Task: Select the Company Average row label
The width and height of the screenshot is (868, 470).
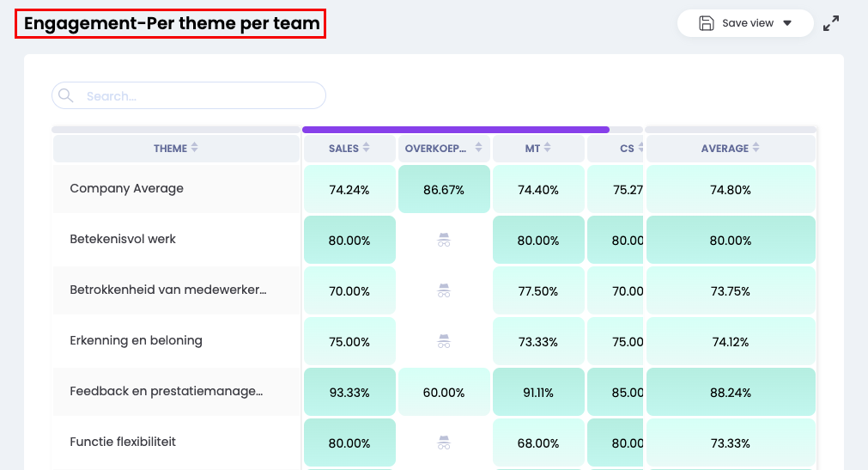Action: pos(126,189)
